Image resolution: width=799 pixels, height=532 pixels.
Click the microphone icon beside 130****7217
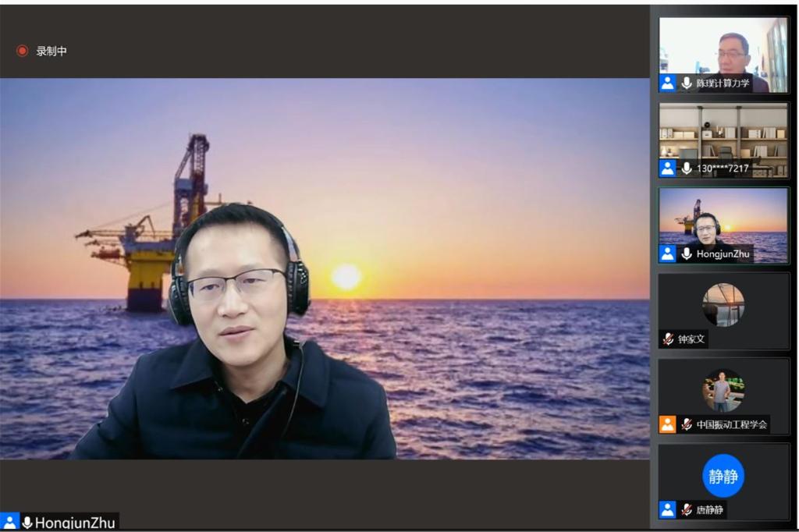[687, 168]
